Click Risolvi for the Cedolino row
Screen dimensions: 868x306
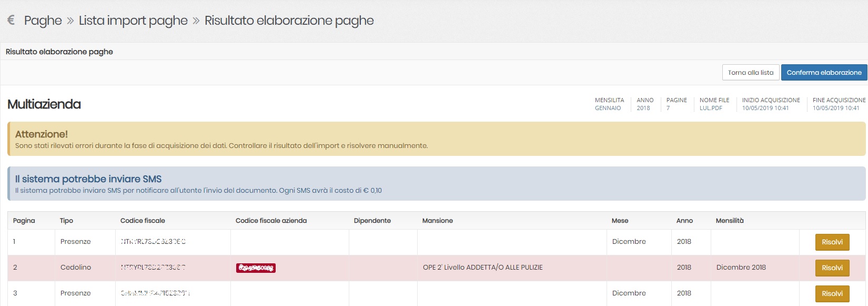[832, 268]
